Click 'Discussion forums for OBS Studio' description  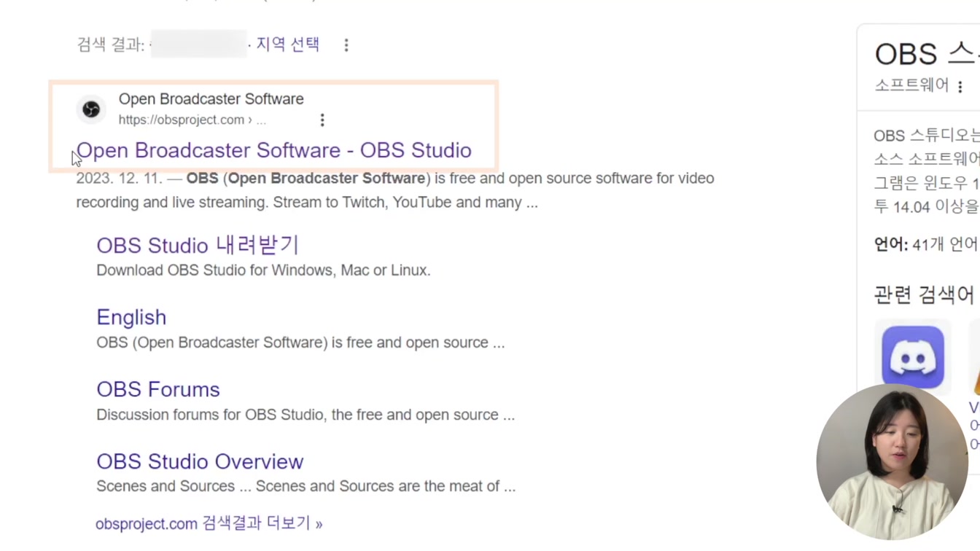tap(306, 415)
